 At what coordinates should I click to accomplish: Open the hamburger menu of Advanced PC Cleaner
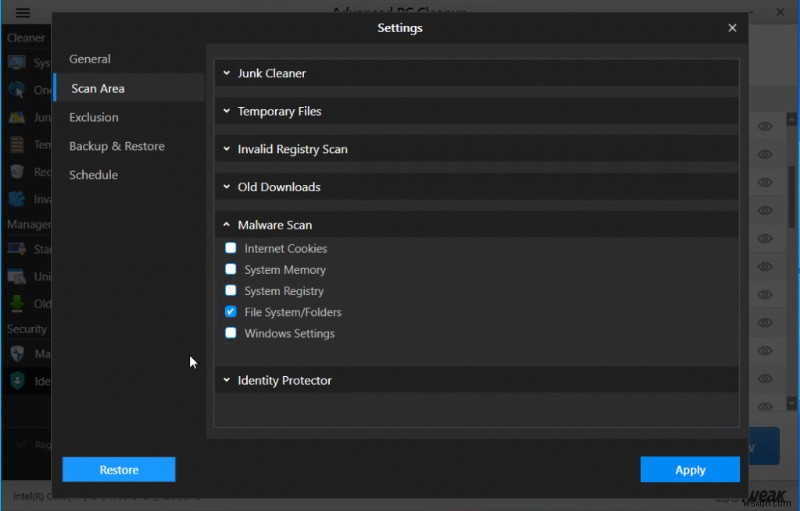tap(23, 13)
